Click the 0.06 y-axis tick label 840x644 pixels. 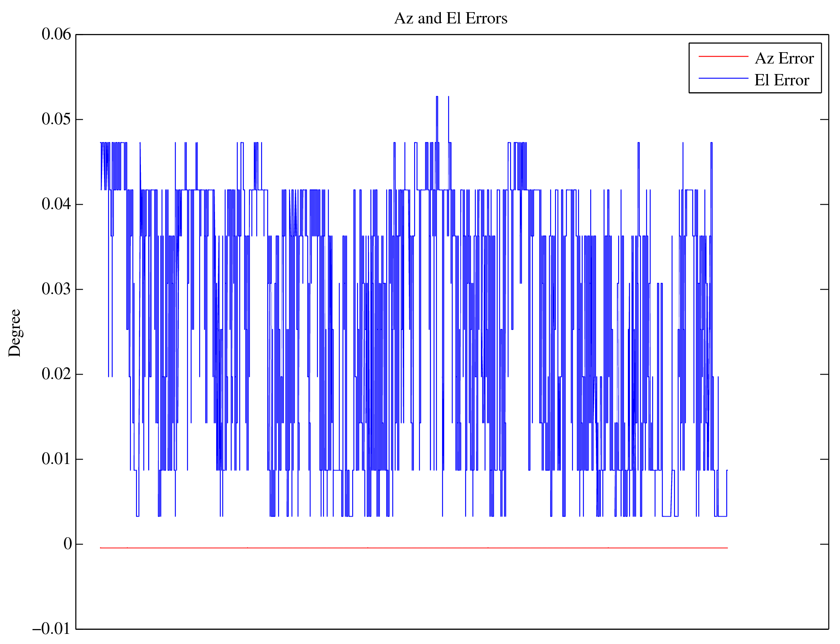(56, 34)
